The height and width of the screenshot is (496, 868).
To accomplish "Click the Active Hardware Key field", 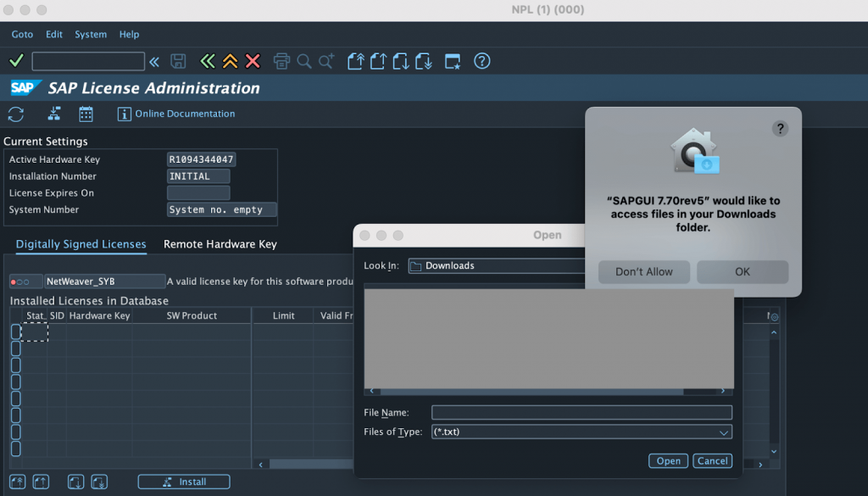I will 202,159.
